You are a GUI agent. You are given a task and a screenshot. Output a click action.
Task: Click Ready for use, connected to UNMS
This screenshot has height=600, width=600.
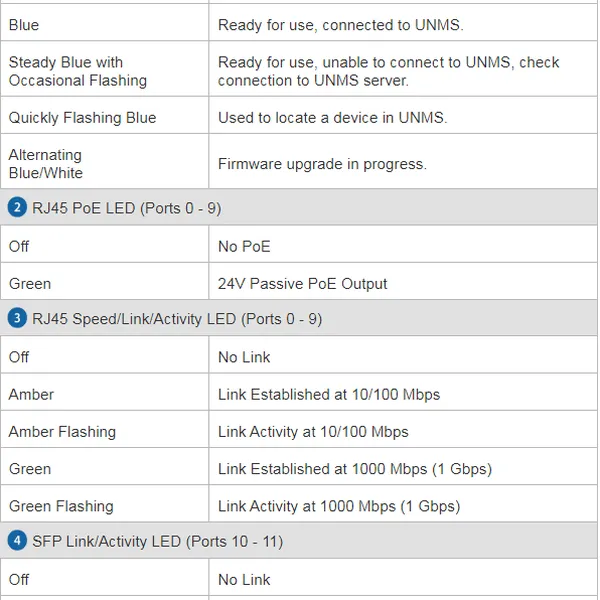pos(340,25)
